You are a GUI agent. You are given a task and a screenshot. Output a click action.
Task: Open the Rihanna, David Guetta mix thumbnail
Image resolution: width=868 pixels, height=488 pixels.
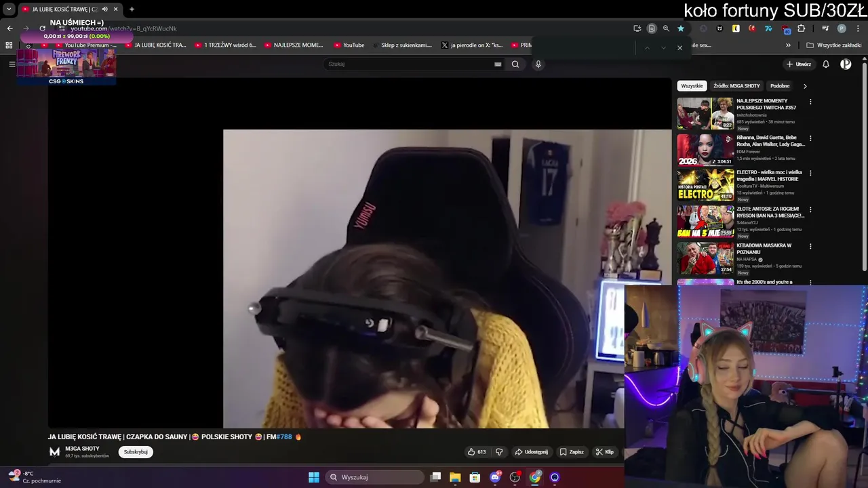pos(705,150)
